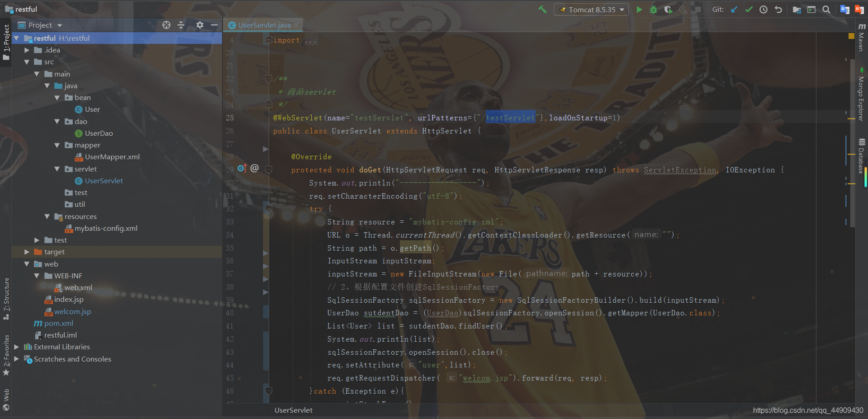Collapse the bean package
Image resolution: width=868 pixels, height=419 pixels.
[57, 98]
